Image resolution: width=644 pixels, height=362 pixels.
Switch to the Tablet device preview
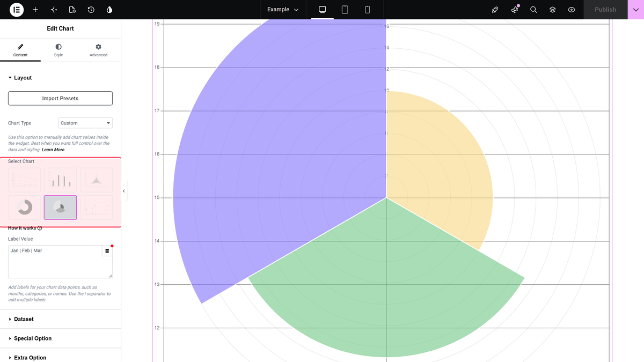345,10
